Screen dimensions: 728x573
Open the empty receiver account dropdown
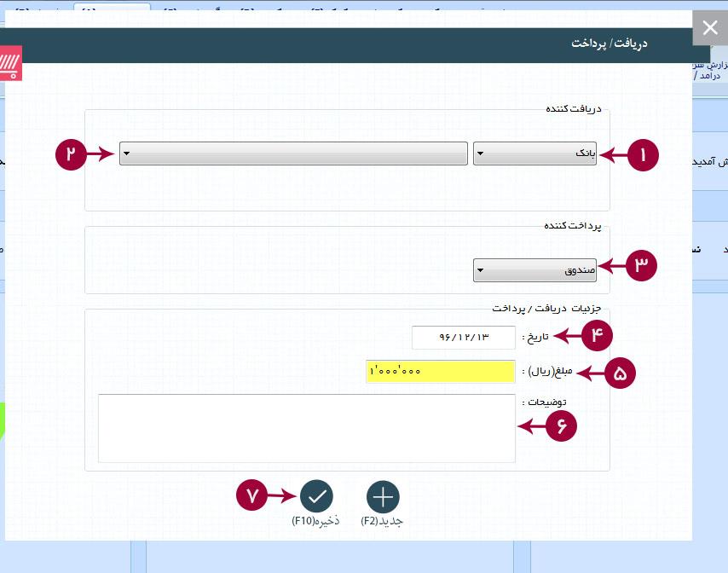click(x=293, y=153)
